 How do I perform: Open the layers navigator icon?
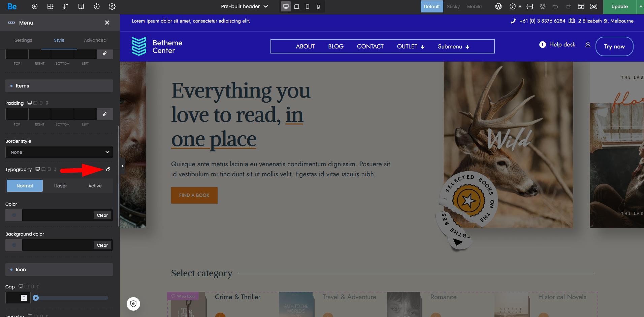point(543,6)
